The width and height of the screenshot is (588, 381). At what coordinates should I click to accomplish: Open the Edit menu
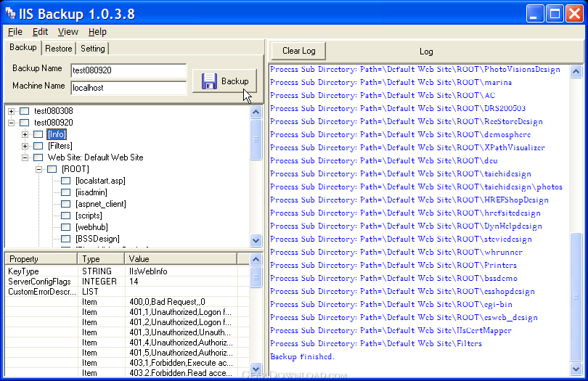pos(40,32)
